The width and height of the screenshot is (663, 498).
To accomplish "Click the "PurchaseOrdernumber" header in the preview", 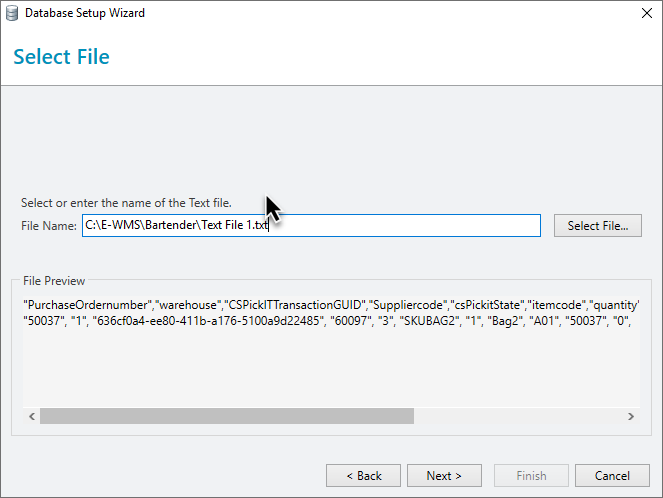I will (88, 304).
